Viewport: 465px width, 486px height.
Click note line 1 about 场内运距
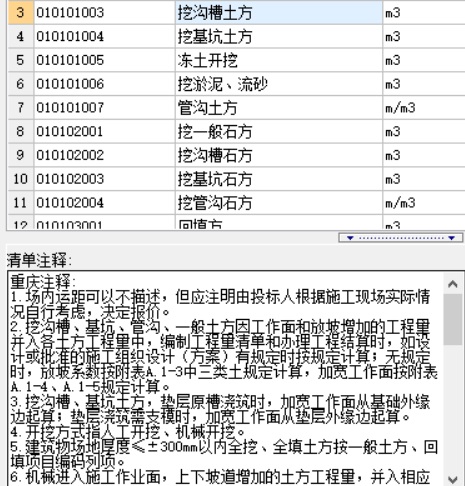coord(220,304)
